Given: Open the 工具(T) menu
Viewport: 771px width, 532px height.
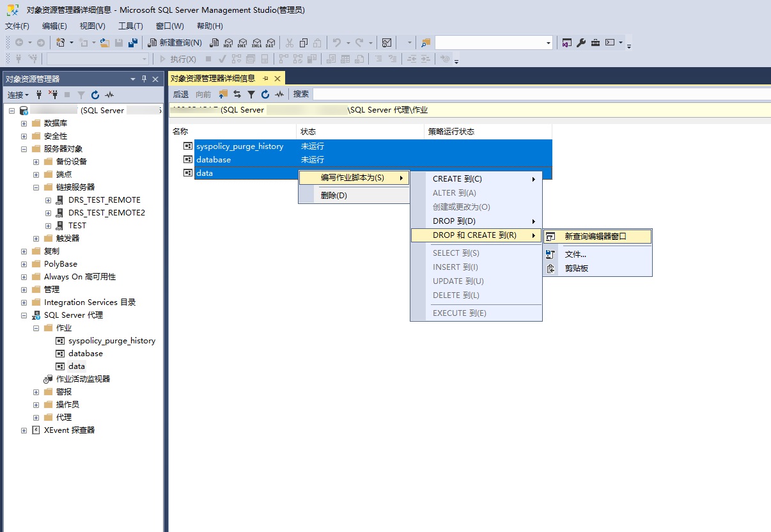Looking at the screenshot, I should (130, 26).
